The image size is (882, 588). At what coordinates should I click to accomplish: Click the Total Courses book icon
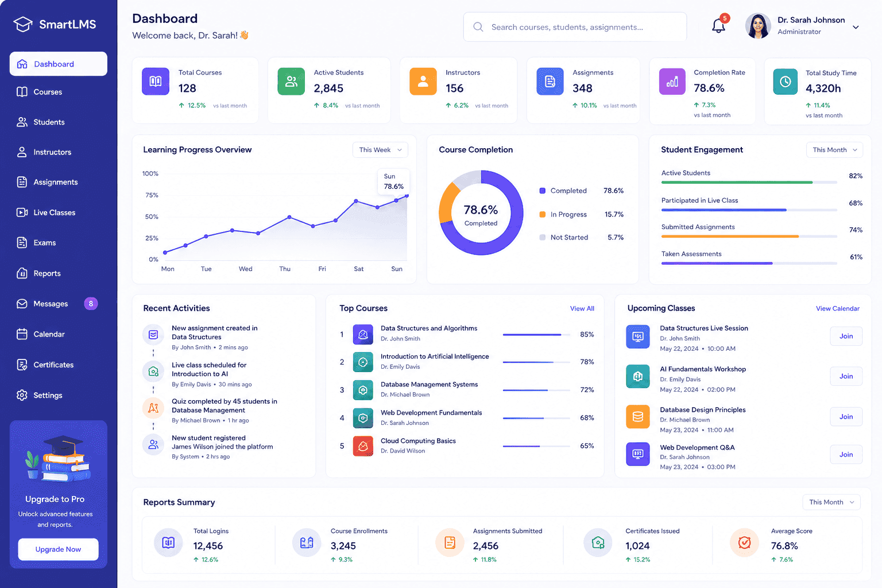click(156, 82)
